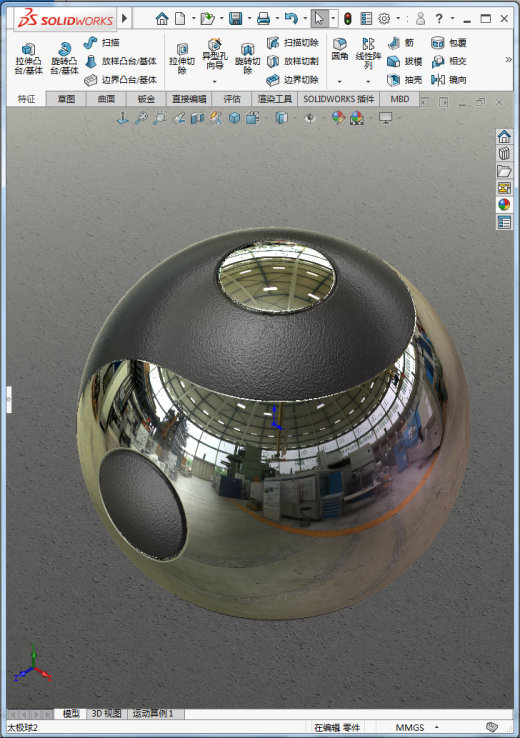Screen dimensions: 520x738
Task: Save the document with floppy disk icon
Action: pos(235,18)
